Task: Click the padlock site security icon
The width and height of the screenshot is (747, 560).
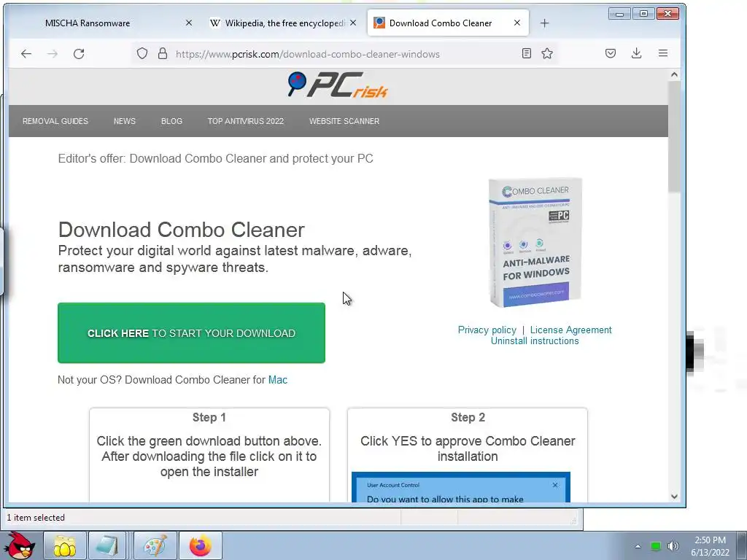Action: point(163,53)
